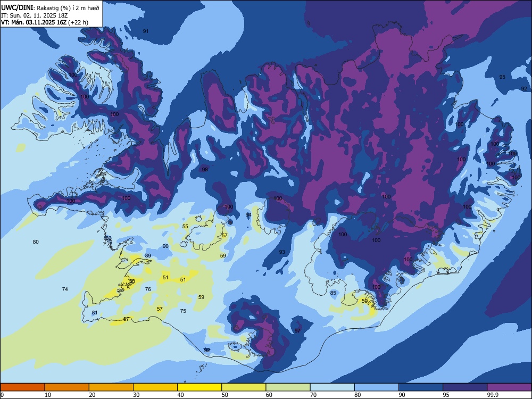532x399 pixels.
Task: Click the 95–99.9 indigo legend swatch
Action: click(x=465, y=387)
